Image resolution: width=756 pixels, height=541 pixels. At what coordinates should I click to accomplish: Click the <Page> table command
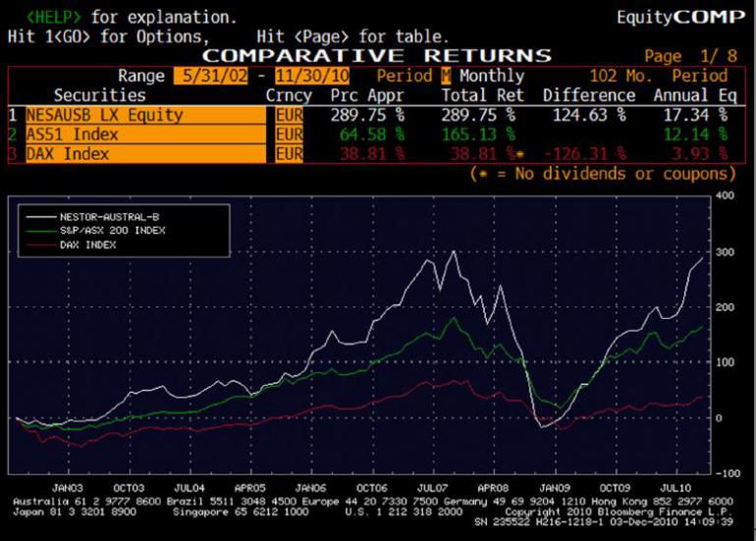click(321, 36)
